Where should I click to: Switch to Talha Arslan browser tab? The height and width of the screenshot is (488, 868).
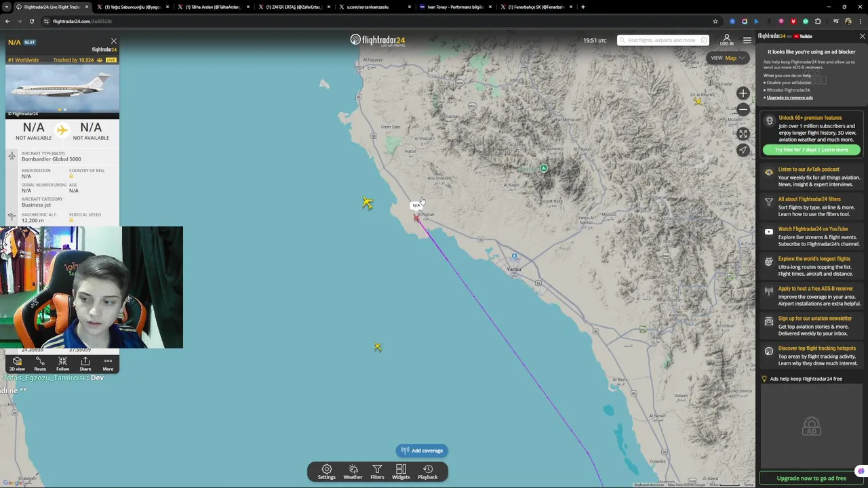(213, 7)
